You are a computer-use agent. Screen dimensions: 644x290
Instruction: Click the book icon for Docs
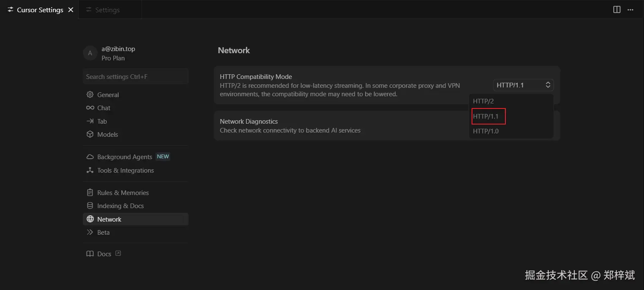[x=90, y=254]
